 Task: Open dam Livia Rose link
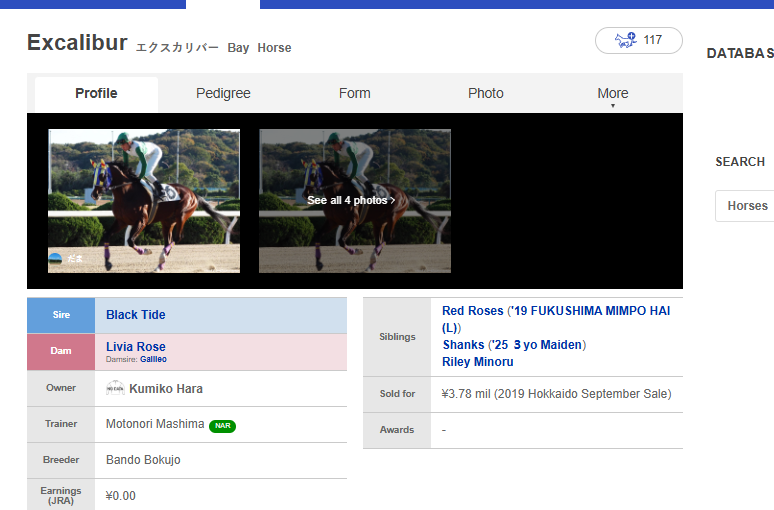pos(136,347)
